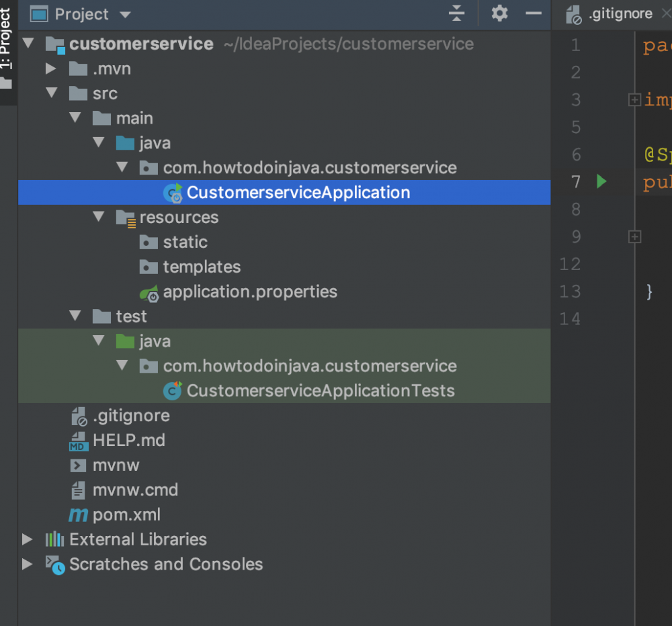Click the Collapse All icon in Project toolbar
This screenshot has width=672, height=626.
coord(456,14)
